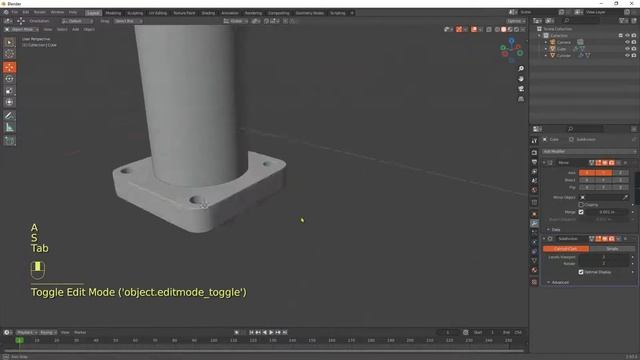640x360 pixels.
Task: Open the Scene properties tab
Action: (534, 181)
